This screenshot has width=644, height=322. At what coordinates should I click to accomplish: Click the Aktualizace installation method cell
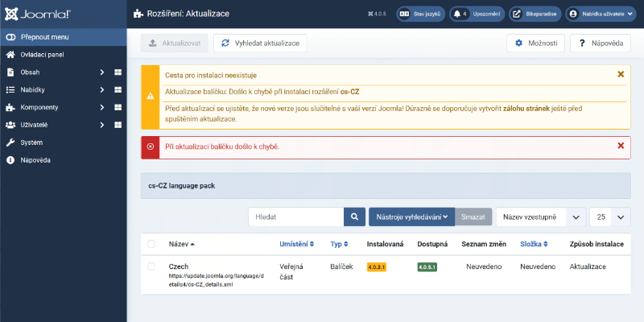588,266
